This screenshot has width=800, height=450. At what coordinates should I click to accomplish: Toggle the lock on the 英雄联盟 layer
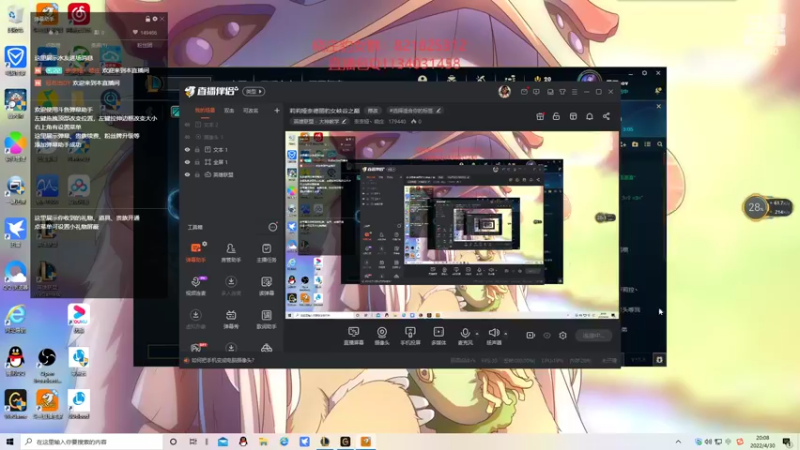point(197,174)
